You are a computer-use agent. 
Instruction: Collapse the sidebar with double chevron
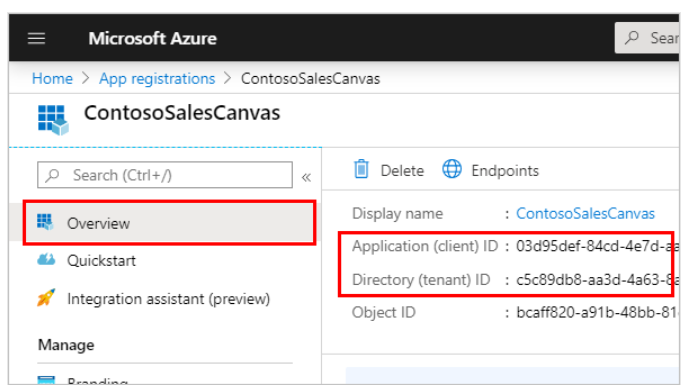click(x=306, y=177)
